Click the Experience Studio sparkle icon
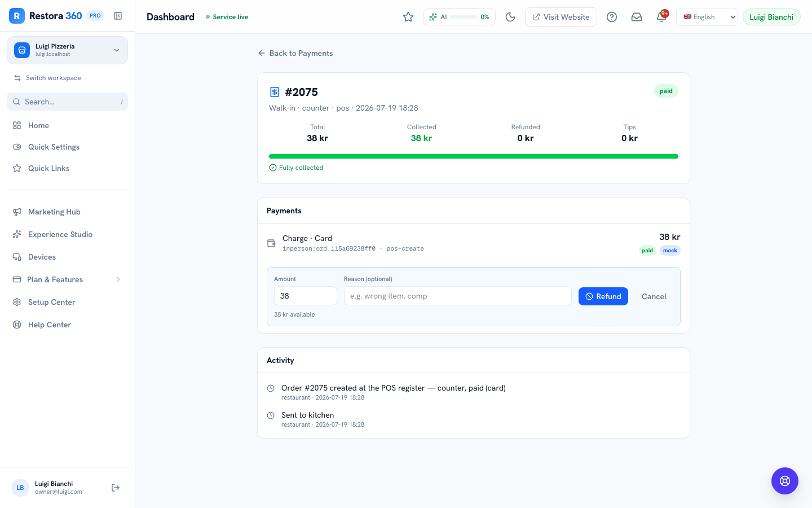The width and height of the screenshot is (812, 508). pos(17,234)
